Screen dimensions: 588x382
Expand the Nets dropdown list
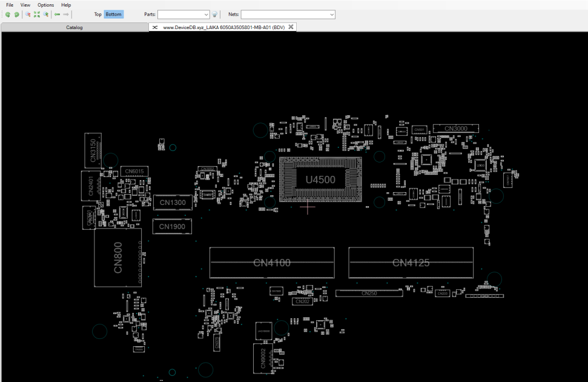coord(288,15)
